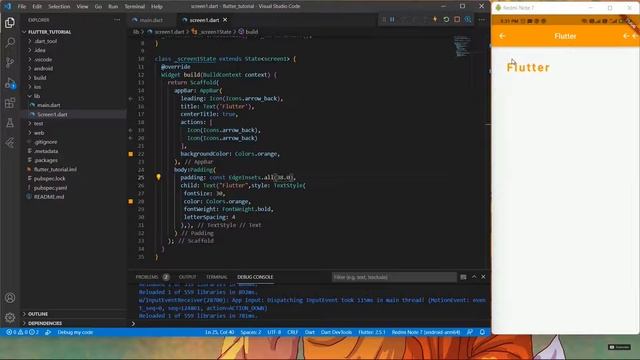Open main.dart in the explorer tree

49,105
